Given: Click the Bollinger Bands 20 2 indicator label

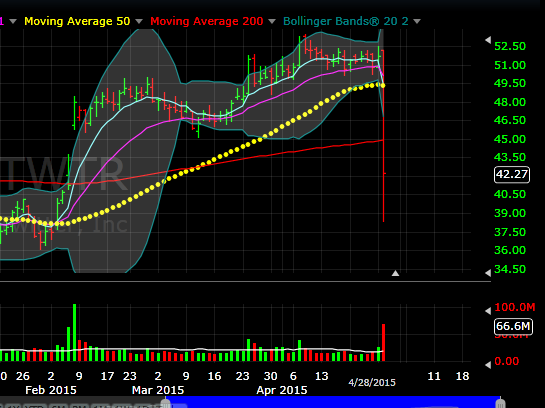Looking at the screenshot, I should click(346, 21).
